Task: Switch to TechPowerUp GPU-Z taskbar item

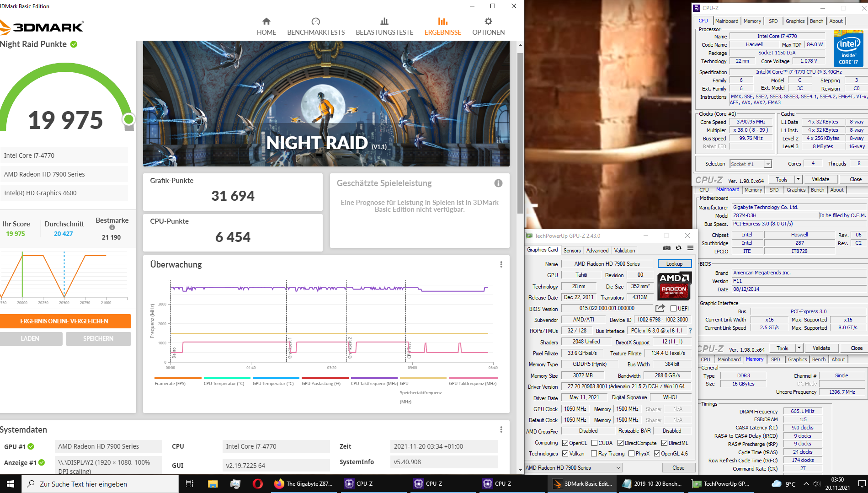Action: click(721, 483)
